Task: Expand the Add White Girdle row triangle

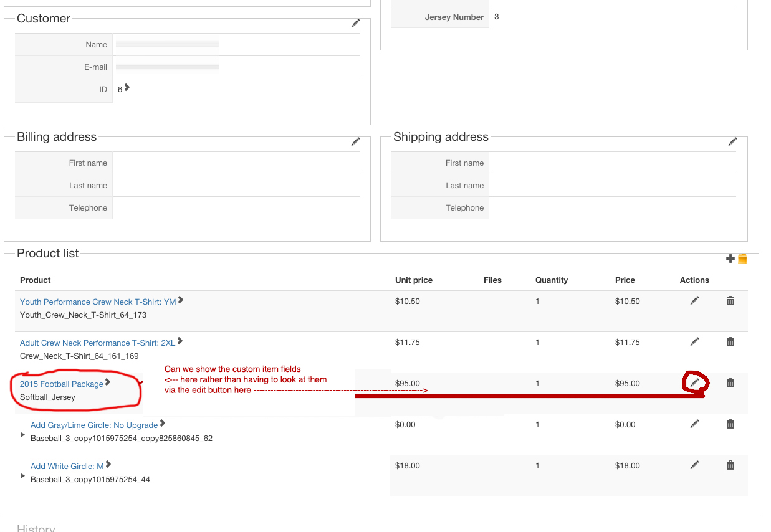Action: pyautogui.click(x=23, y=476)
